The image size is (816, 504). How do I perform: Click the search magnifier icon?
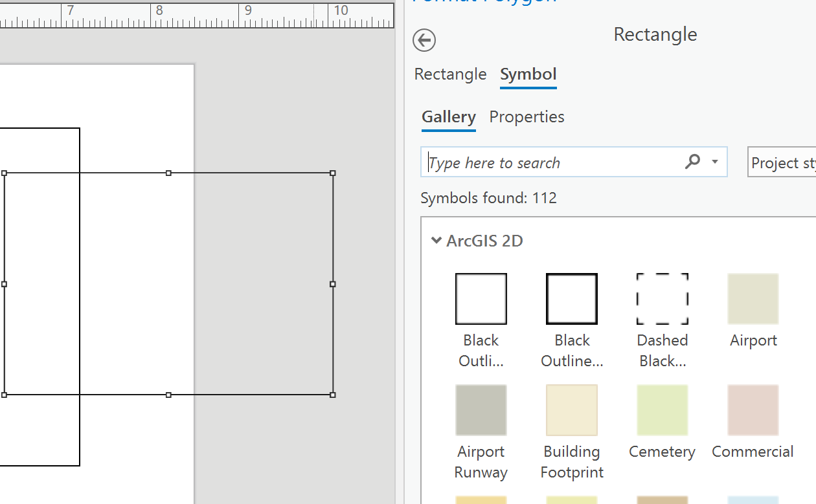[x=692, y=162]
